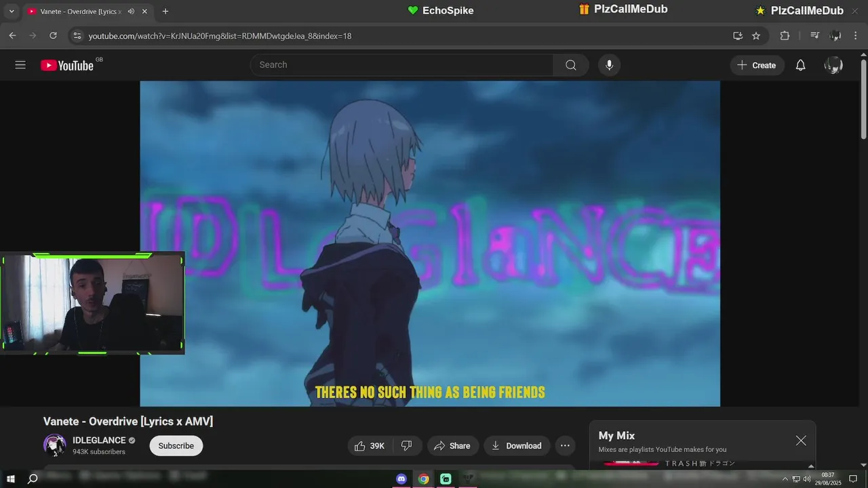Screen dimensions: 868x488
Task: Open the Windows Start menu
Action: click(x=11, y=479)
